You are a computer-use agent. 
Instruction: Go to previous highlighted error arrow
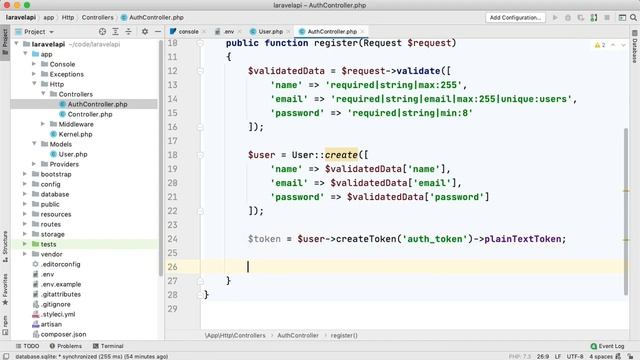(613, 45)
